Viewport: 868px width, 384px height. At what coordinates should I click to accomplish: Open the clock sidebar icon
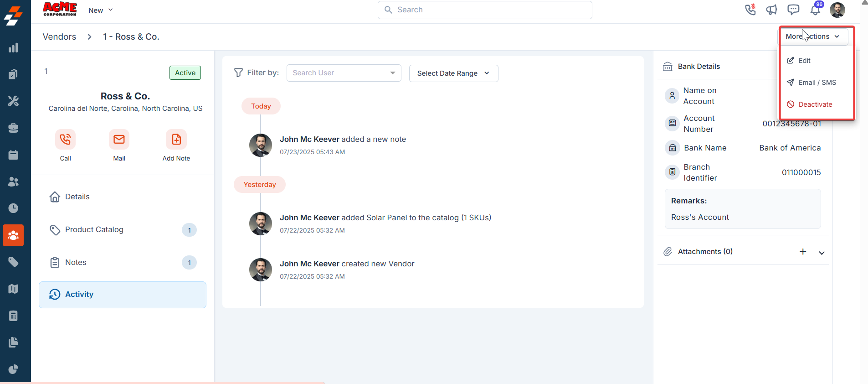pos(13,208)
